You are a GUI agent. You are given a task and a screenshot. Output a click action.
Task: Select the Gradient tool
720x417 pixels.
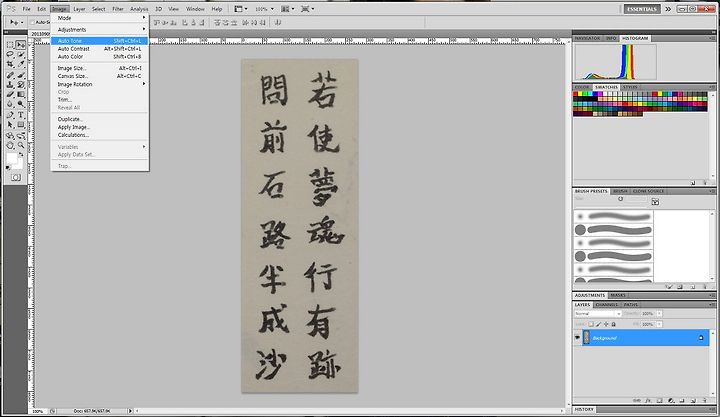coord(21,94)
